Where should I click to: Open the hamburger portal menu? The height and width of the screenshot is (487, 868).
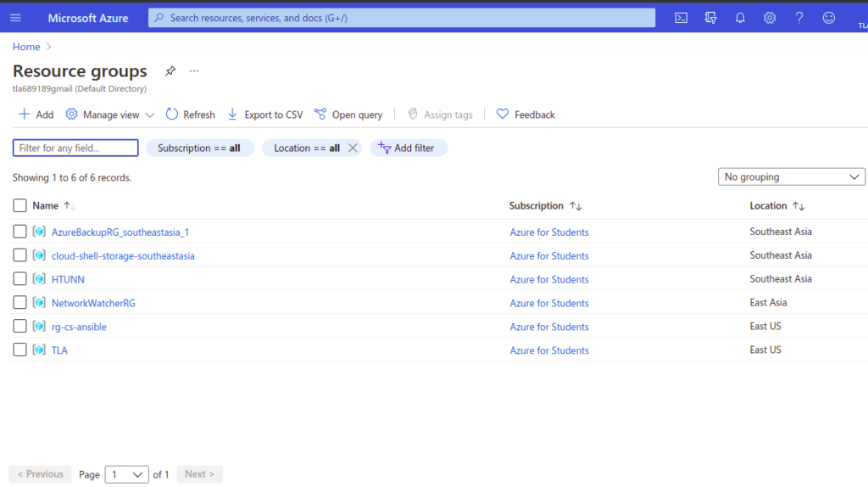(15, 18)
